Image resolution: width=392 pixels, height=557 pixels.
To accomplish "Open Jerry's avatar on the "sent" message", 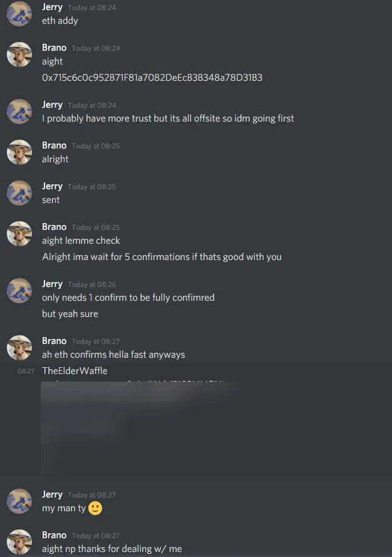I will [19, 193].
